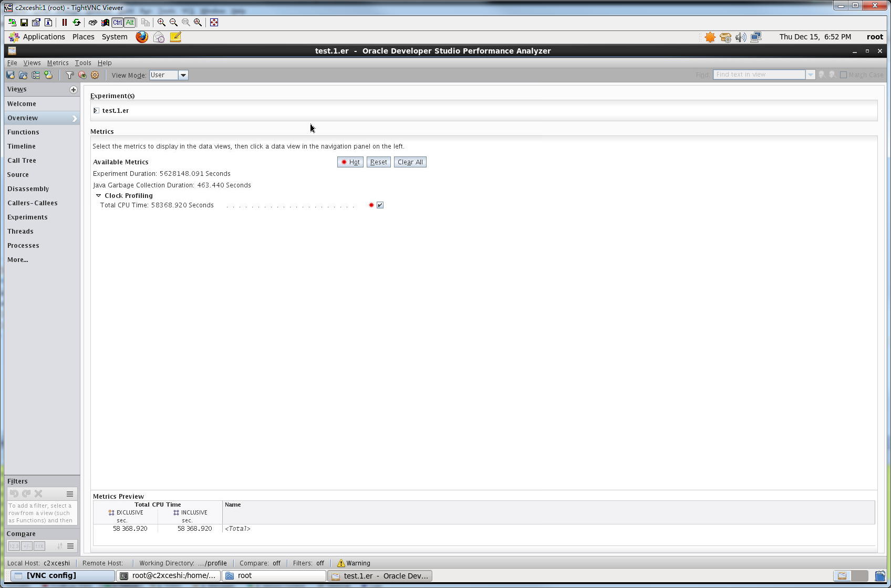Click the date and time clock in panel
Screen dimensions: 891x588
pyautogui.click(x=815, y=37)
